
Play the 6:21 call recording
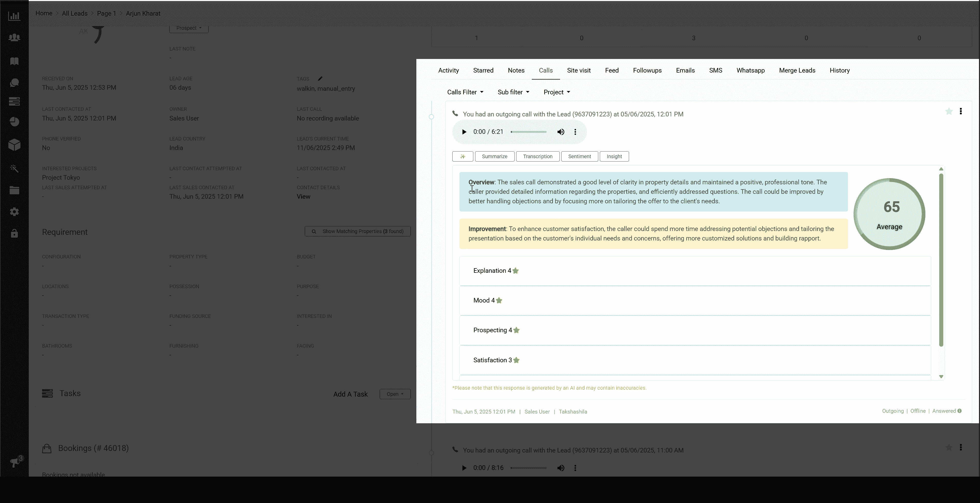click(464, 132)
